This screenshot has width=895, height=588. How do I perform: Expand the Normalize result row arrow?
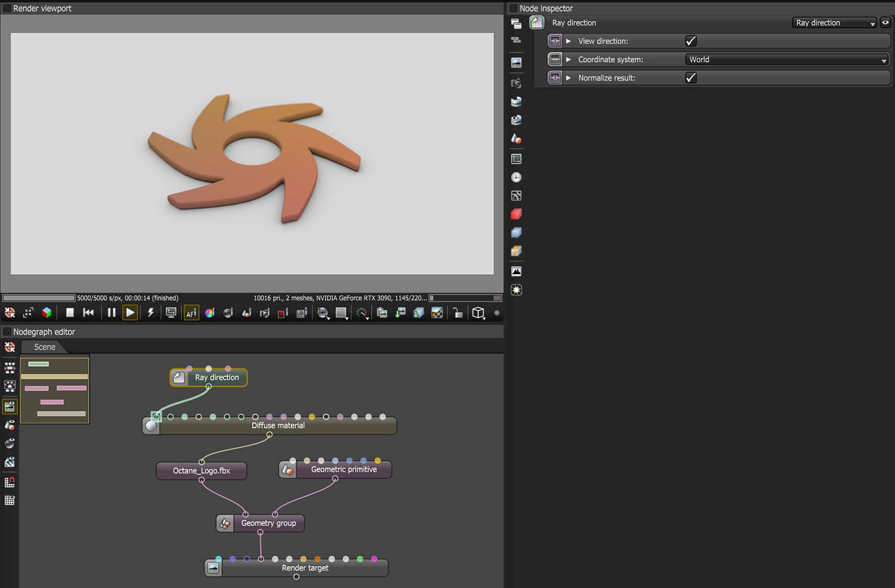[569, 78]
